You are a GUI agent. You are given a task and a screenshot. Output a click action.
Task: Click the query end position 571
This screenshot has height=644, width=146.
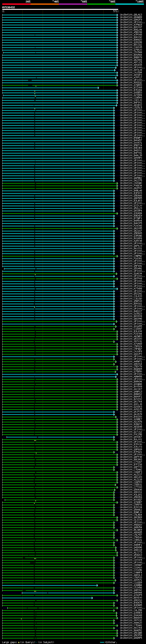[115, 11]
